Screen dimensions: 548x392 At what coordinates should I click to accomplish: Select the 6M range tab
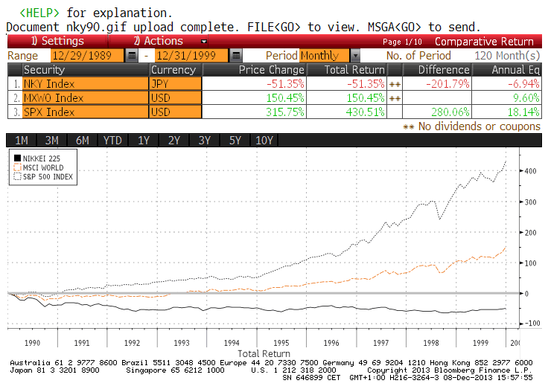point(82,141)
